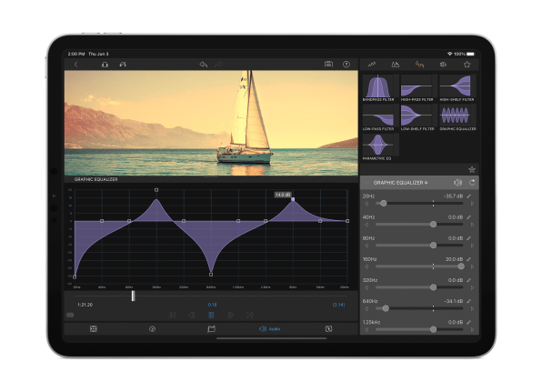The image size is (542, 392).
Task: Switch to the equalizer effects tab
Action: (419, 65)
